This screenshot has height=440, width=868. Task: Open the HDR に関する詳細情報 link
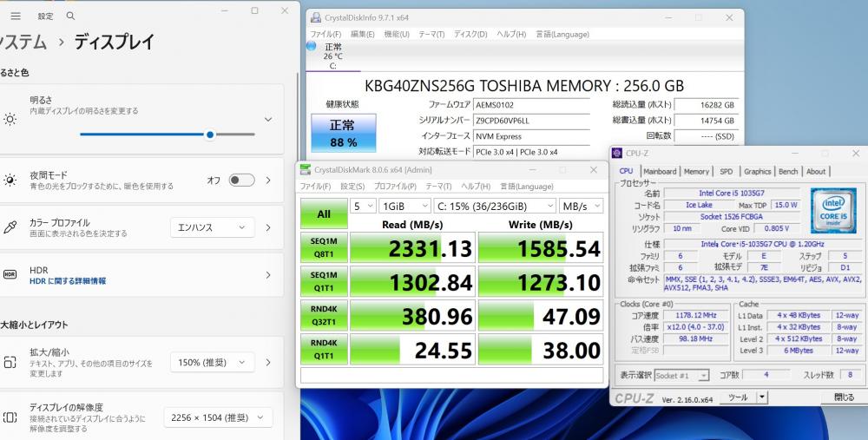pyautogui.click(x=68, y=281)
